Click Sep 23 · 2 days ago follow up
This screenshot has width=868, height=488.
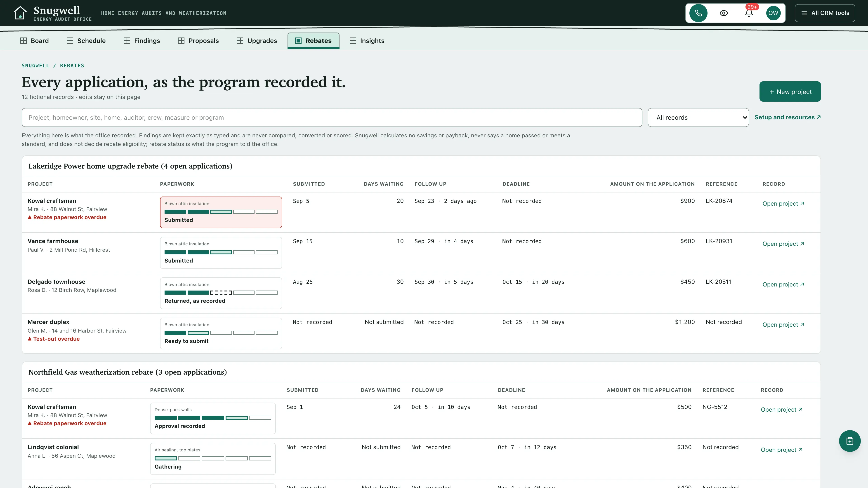click(x=446, y=201)
